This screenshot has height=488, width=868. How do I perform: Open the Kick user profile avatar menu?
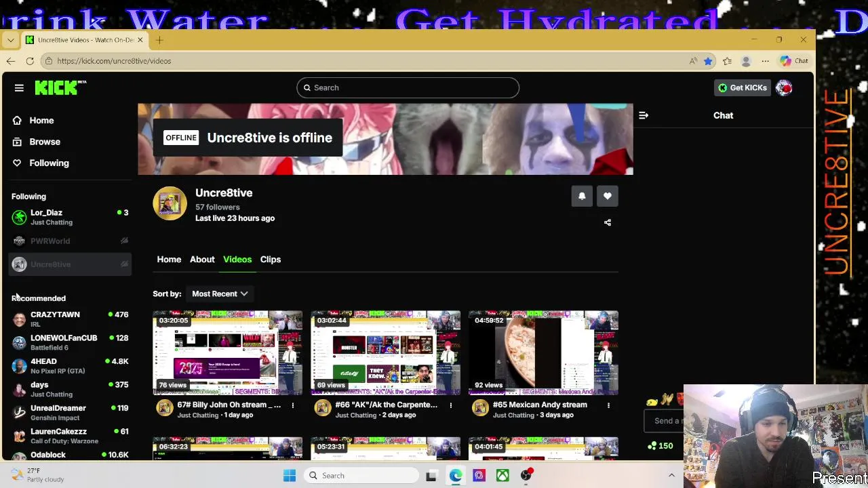pyautogui.click(x=784, y=87)
